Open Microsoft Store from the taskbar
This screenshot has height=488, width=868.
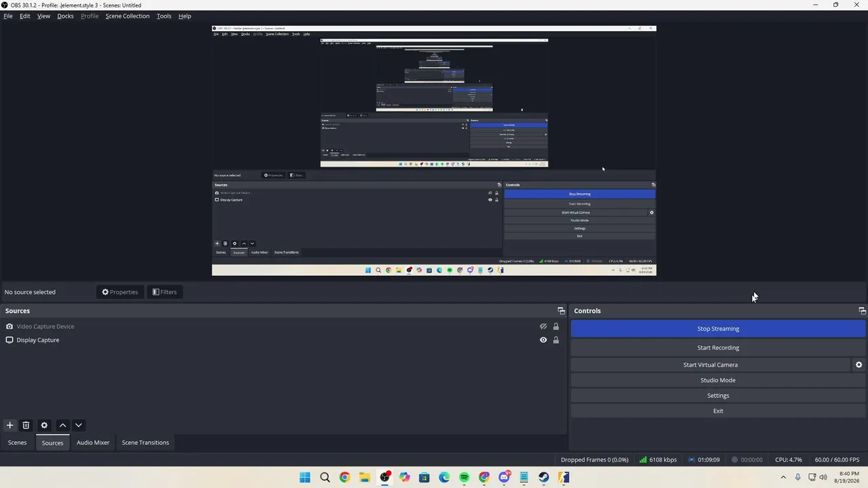point(425,477)
